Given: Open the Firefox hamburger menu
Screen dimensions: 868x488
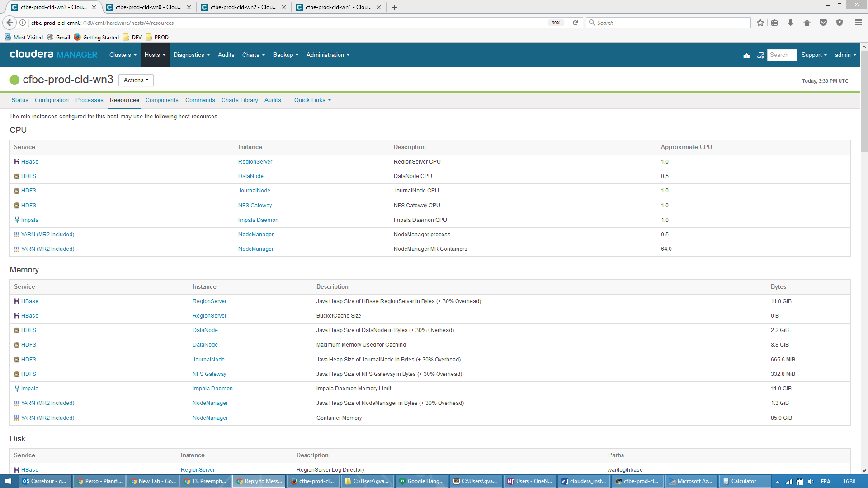Looking at the screenshot, I should [857, 23].
